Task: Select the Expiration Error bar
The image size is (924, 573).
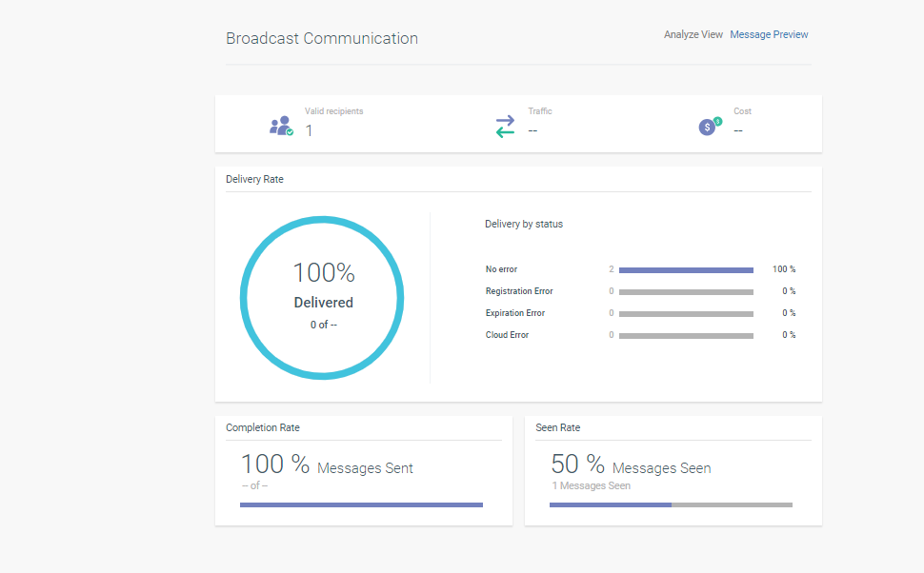Action: point(686,314)
